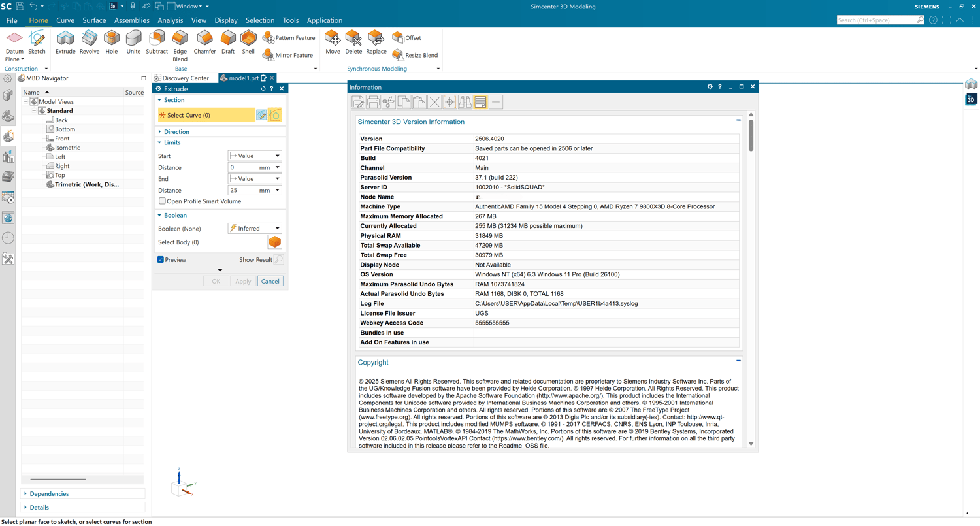The width and height of the screenshot is (980, 526).
Task: Open the Boolean Inferred dropdown
Action: pyautogui.click(x=255, y=229)
